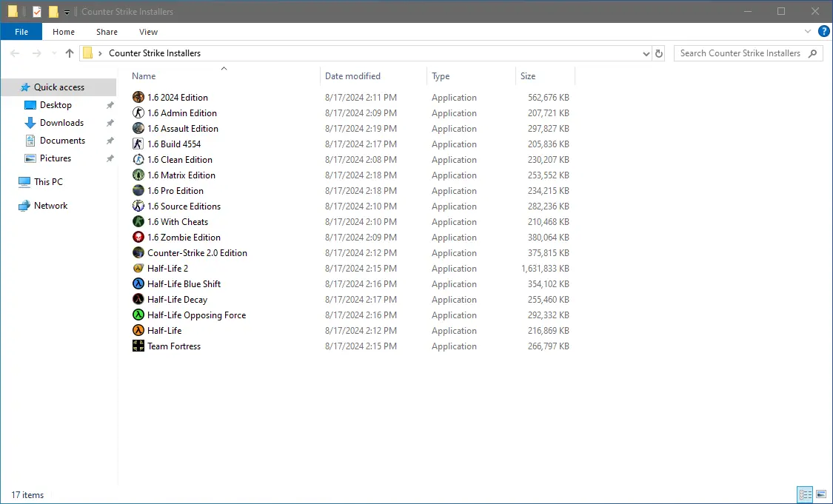This screenshot has height=504, width=833.
Task: Click the Forward navigation arrow
Action: pyautogui.click(x=36, y=53)
